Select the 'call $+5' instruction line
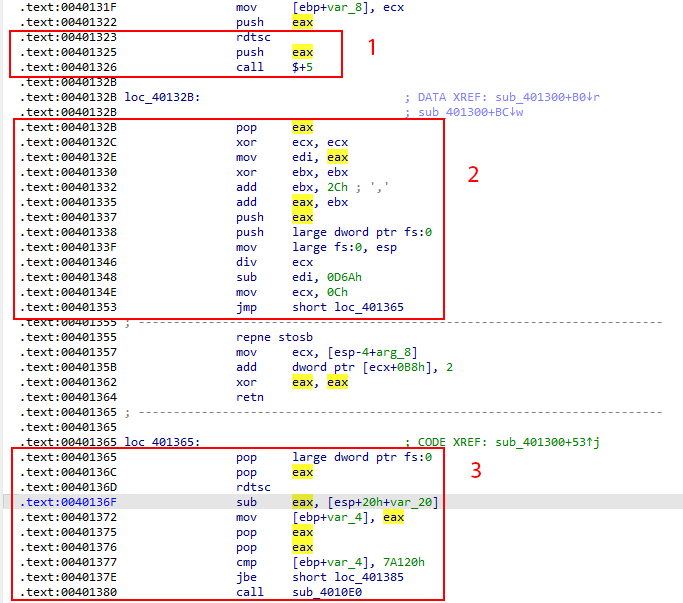The width and height of the screenshot is (683, 603). [274, 67]
